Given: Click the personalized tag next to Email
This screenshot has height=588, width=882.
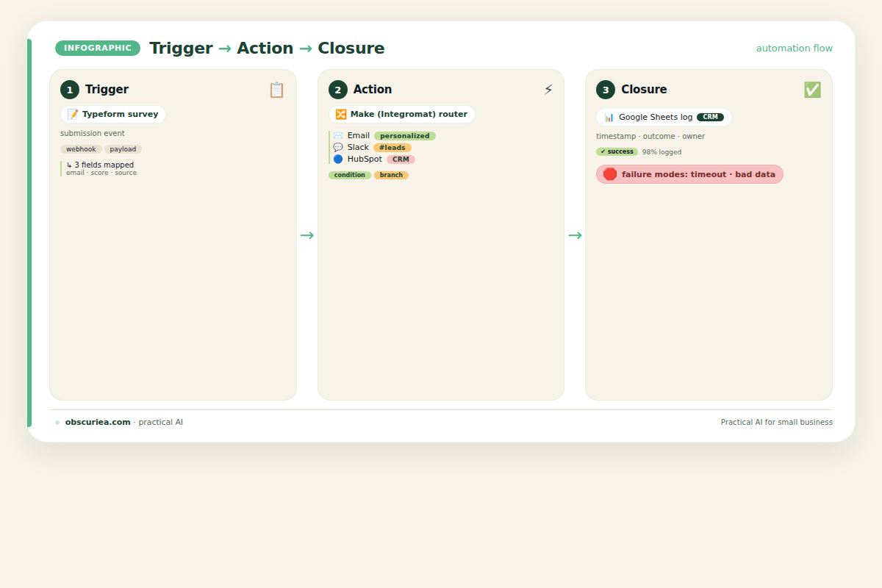Looking at the screenshot, I should (405, 136).
